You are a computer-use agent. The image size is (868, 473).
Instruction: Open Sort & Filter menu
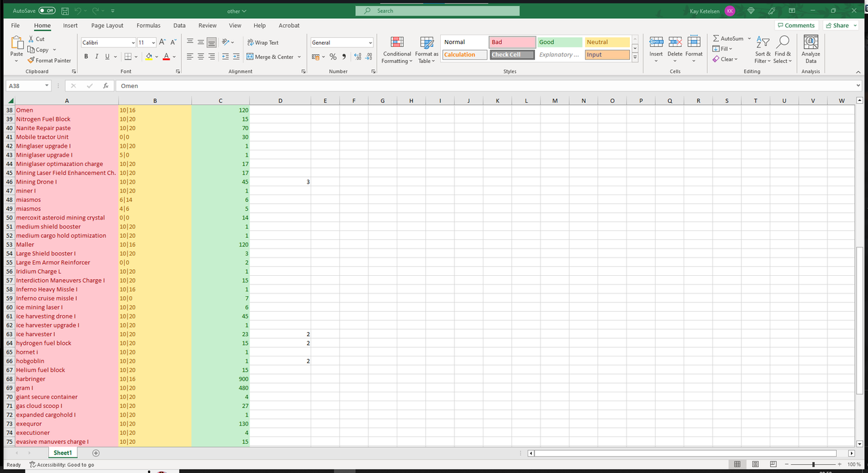(x=763, y=49)
